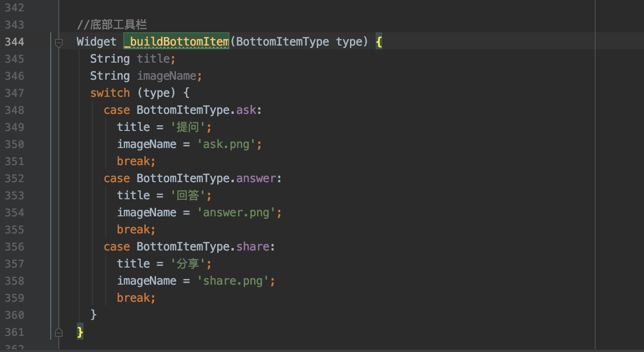Click the 'BottomItemType type' parameter
644x352 pixels.
pyautogui.click(x=299, y=42)
